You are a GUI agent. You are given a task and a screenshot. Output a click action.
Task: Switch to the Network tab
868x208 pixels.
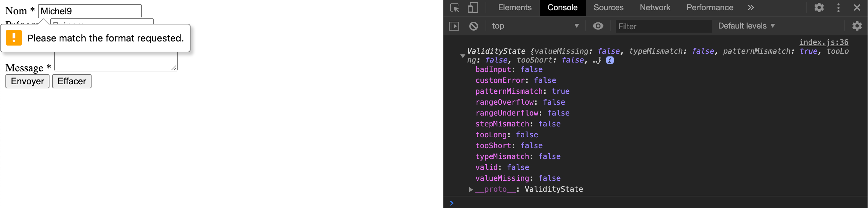coord(654,7)
